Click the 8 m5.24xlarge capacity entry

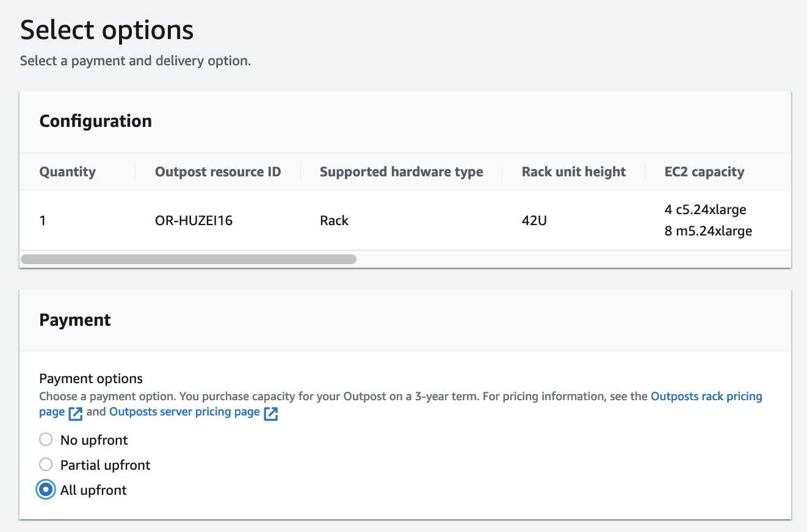pyautogui.click(x=708, y=231)
